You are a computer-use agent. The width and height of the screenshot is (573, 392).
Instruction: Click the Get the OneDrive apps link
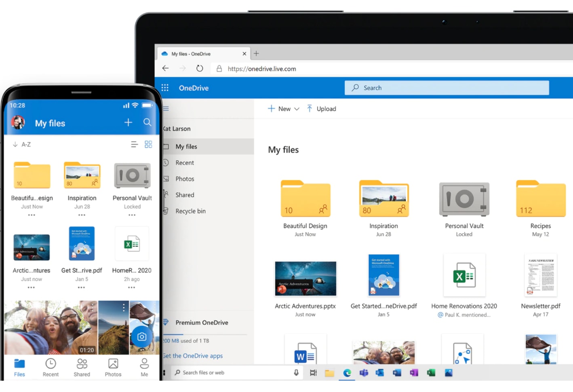193,356
